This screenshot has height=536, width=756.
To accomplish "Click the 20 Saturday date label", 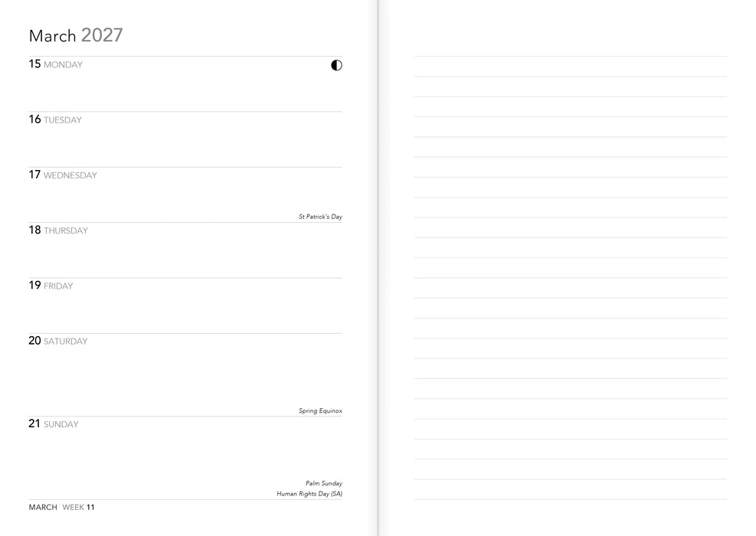I will click(58, 341).
